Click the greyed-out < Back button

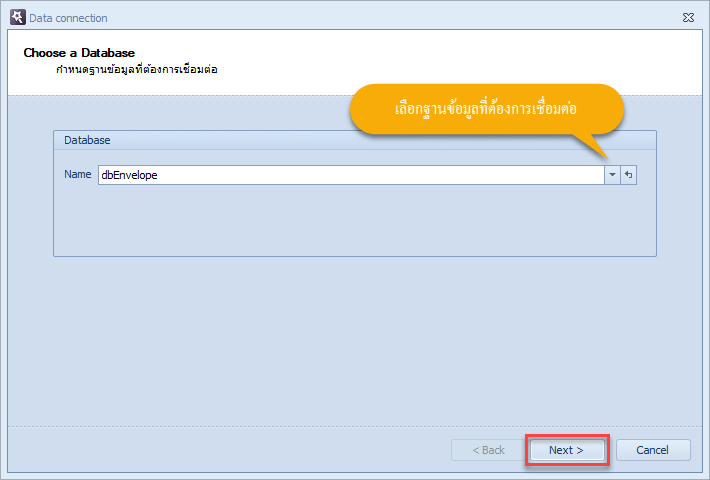pyautogui.click(x=488, y=450)
